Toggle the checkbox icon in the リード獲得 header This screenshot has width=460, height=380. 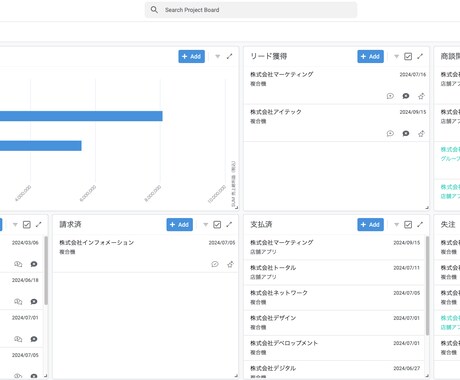408,57
